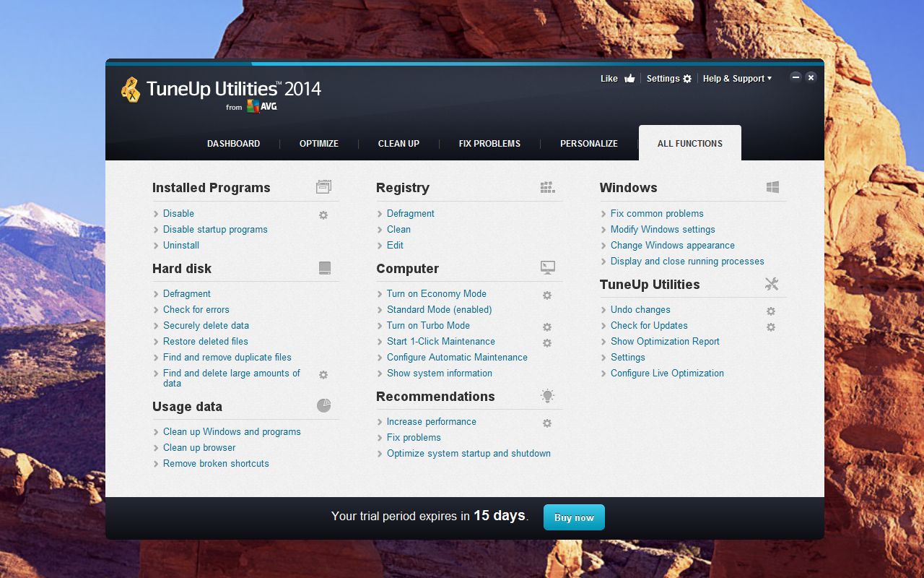This screenshot has height=578, width=924.
Task: Open Clean up Windows and programs
Action: pyautogui.click(x=232, y=431)
